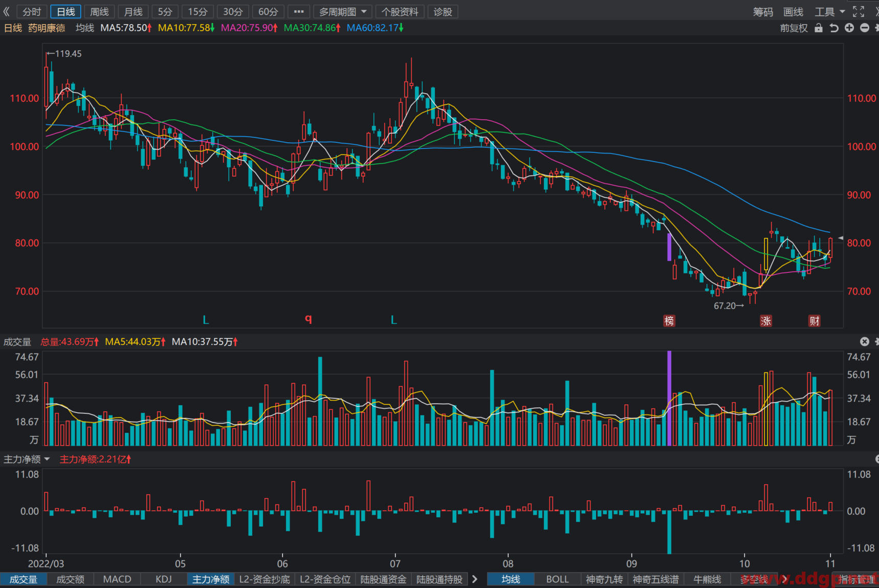Open more periods with ellipsis button

(299, 11)
